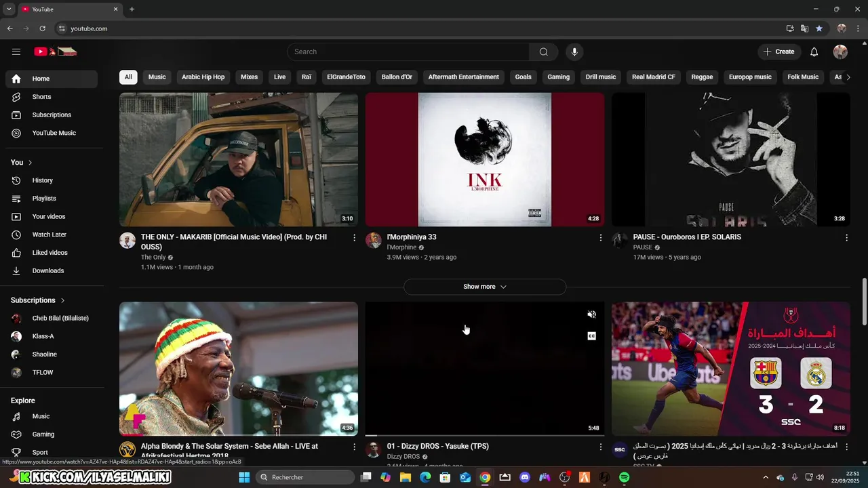Select the Arabic Hip Hop chip

pos(203,77)
